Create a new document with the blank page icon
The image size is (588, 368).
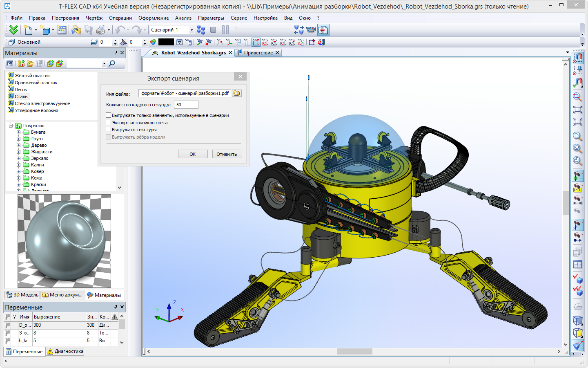click(x=28, y=30)
